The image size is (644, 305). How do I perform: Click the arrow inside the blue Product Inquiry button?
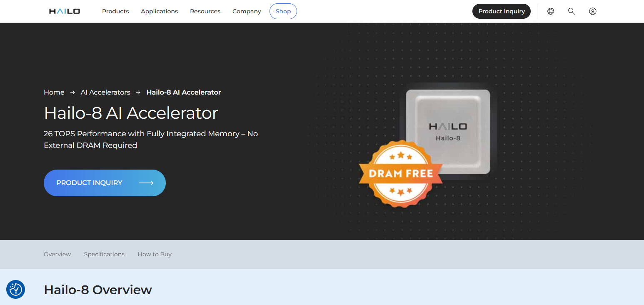click(146, 183)
